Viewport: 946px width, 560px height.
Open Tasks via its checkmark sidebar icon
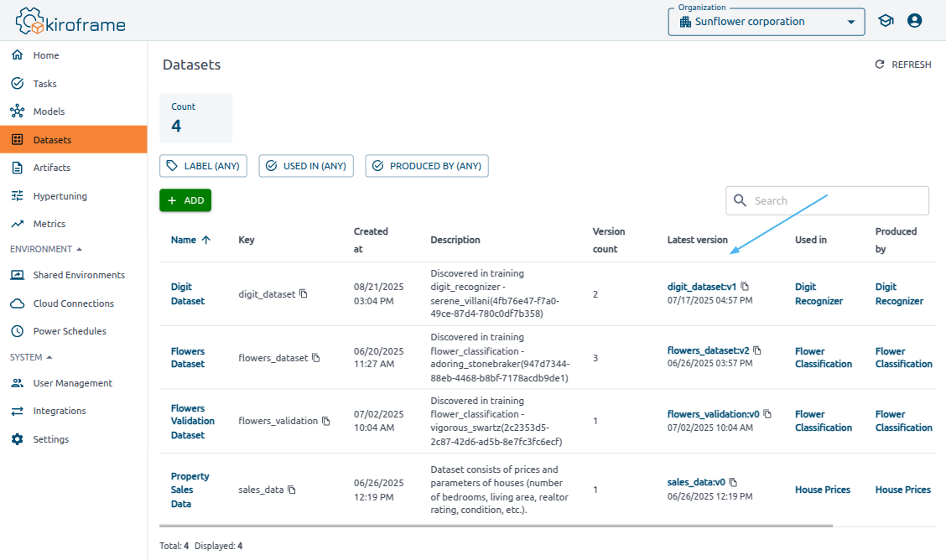pos(17,83)
